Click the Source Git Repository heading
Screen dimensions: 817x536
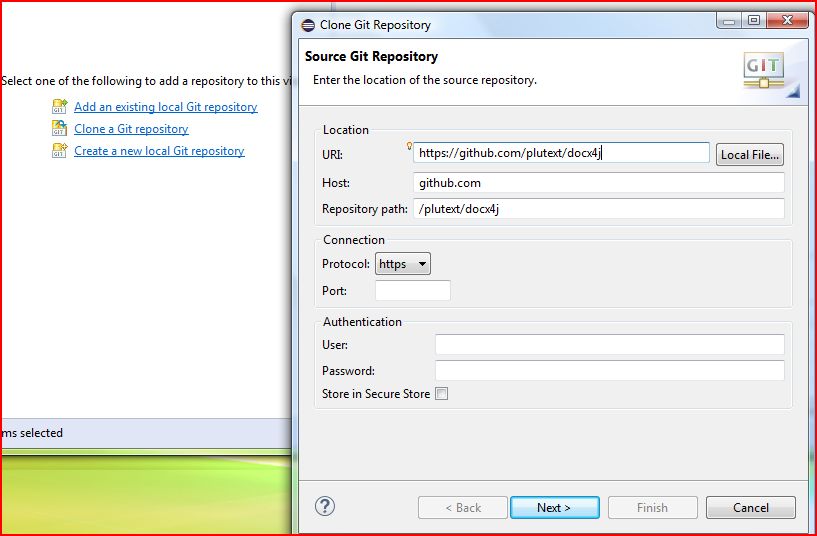point(371,56)
